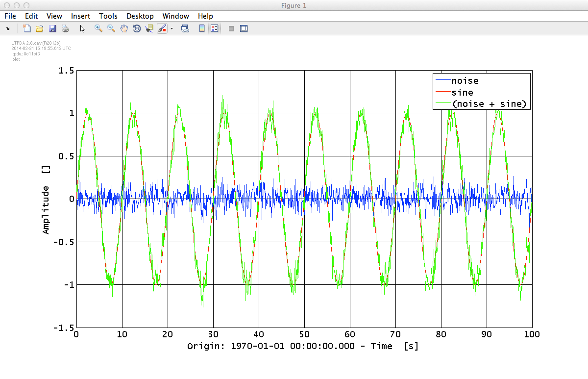This screenshot has height=379, width=588.
Task: Click the New Figure toolbar icon
Action: pos(27,28)
